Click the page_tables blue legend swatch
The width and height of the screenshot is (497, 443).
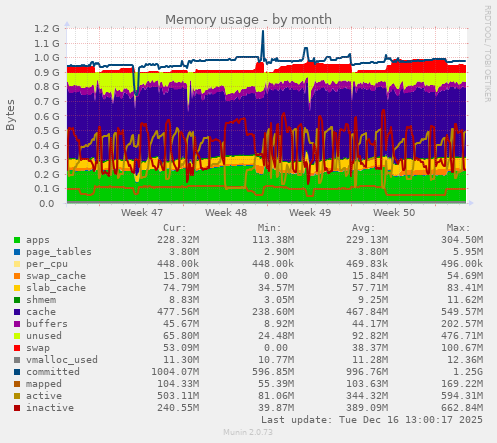click(x=17, y=252)
